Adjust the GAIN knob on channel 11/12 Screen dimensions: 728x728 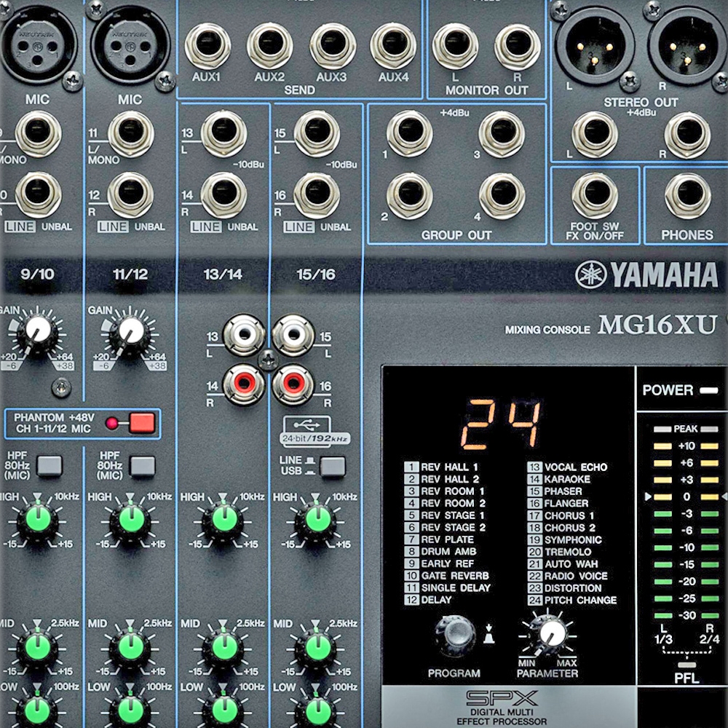130,331
